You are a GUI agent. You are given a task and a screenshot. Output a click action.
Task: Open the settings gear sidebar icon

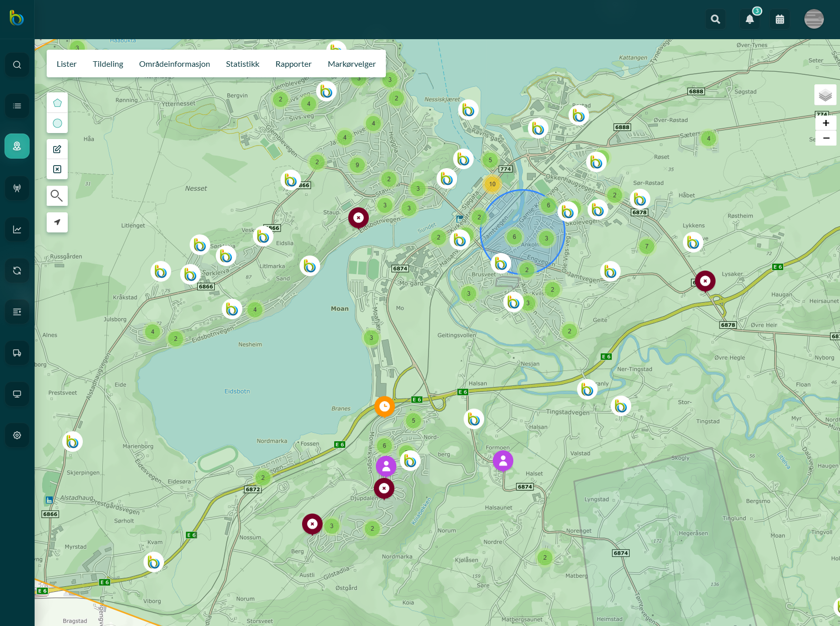coord(17,435)
